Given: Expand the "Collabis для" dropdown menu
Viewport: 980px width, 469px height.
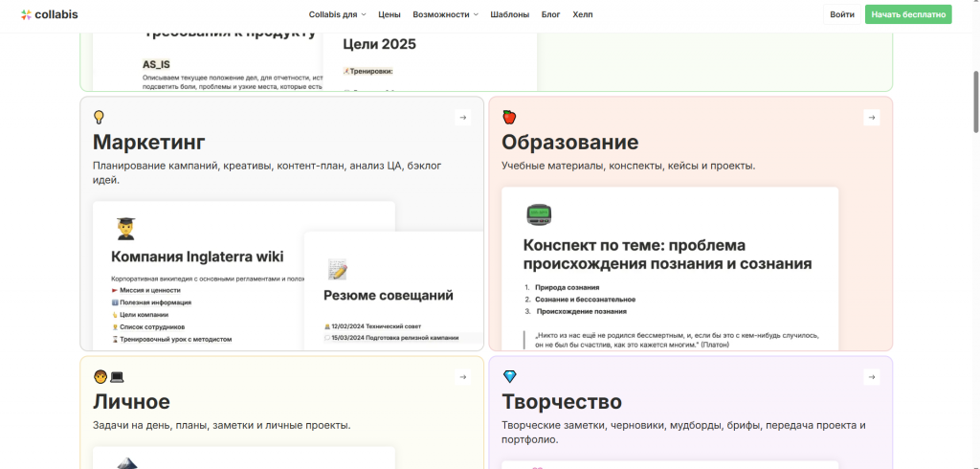Looking at the screenshot, I should (x=337, y=14).
